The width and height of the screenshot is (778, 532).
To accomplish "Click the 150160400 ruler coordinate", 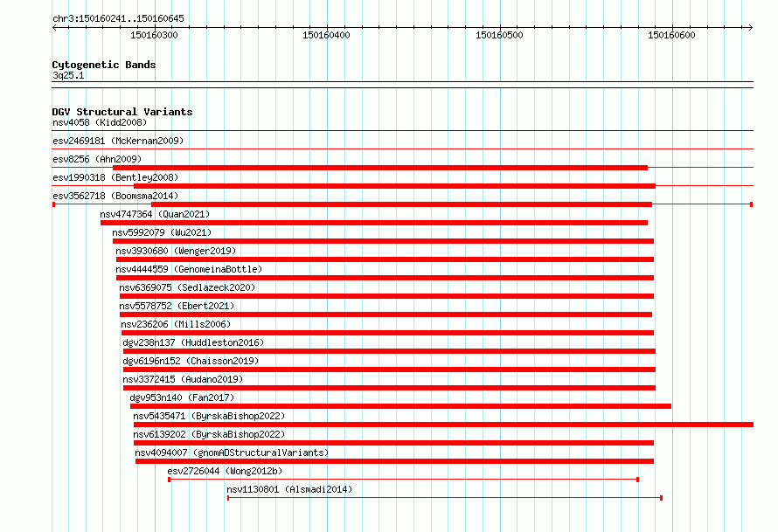I will coord(326,35).
